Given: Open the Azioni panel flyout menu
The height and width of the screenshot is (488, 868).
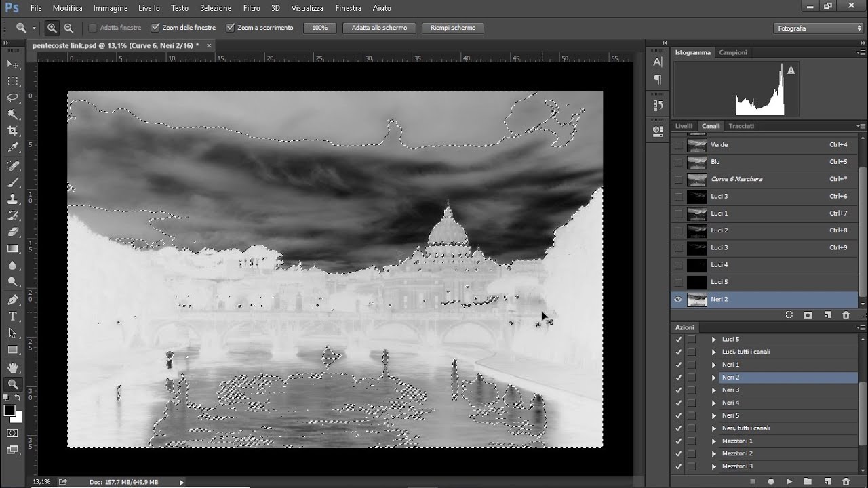Looking at the screenshot, I should pos(861,327).
